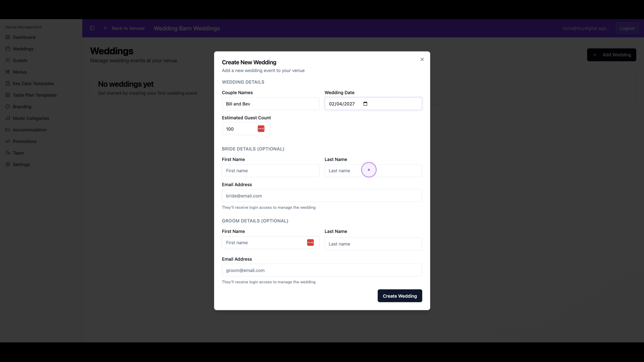
Task: Click the bride@email.com email field
Action: coord(322,196)
